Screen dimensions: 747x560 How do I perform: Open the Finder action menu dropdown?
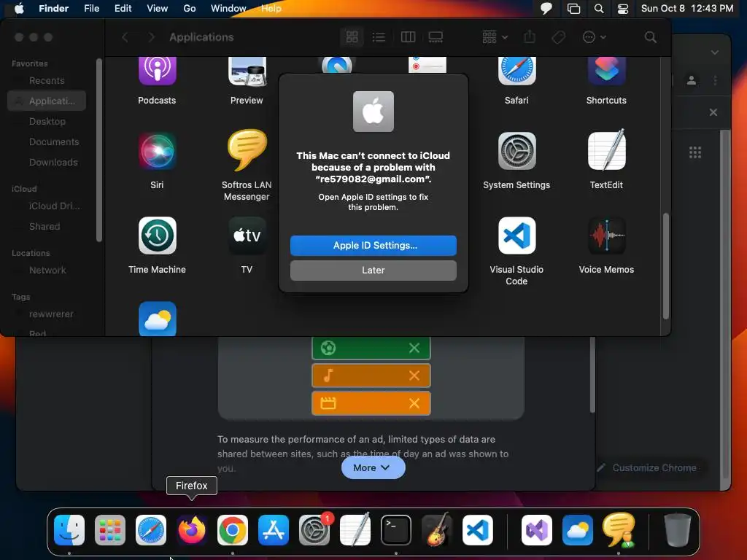click(x=594, y=37)
